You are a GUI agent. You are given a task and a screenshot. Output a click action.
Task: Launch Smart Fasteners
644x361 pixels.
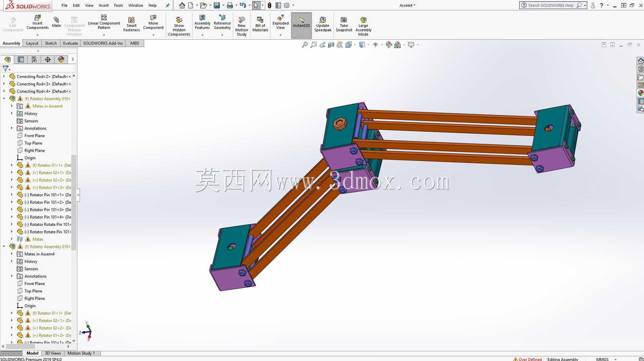131,24
